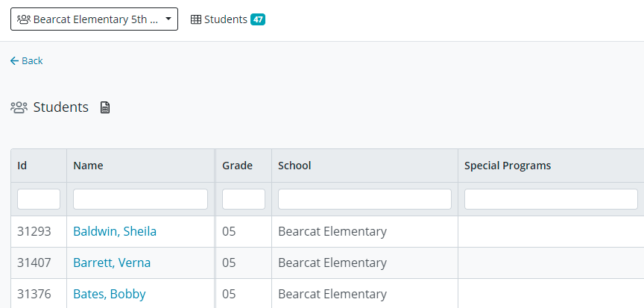Screen dimensions: 644x308
Task: Sort by the Id column header
Action: pyautogui.click(x=22, y=166)
